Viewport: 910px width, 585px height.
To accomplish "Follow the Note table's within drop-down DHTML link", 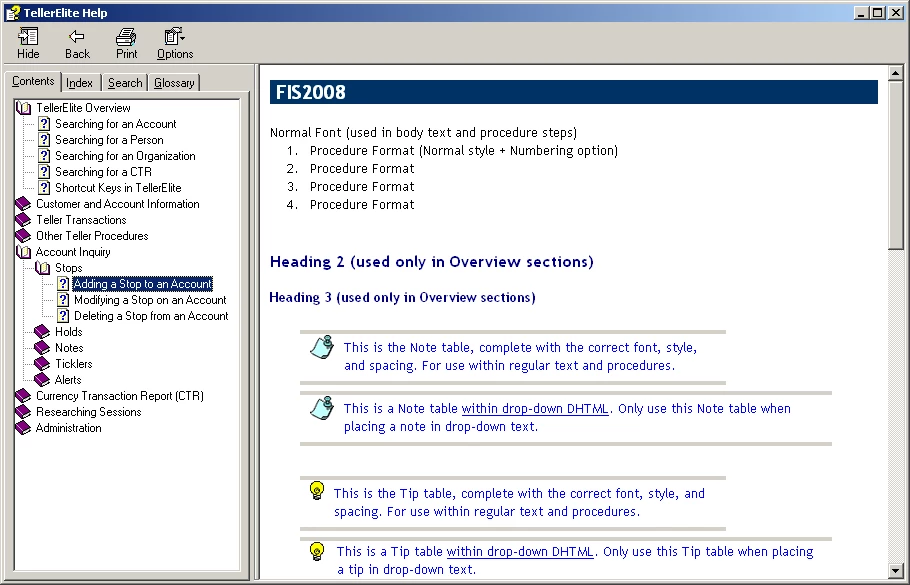I will [535, 409].
